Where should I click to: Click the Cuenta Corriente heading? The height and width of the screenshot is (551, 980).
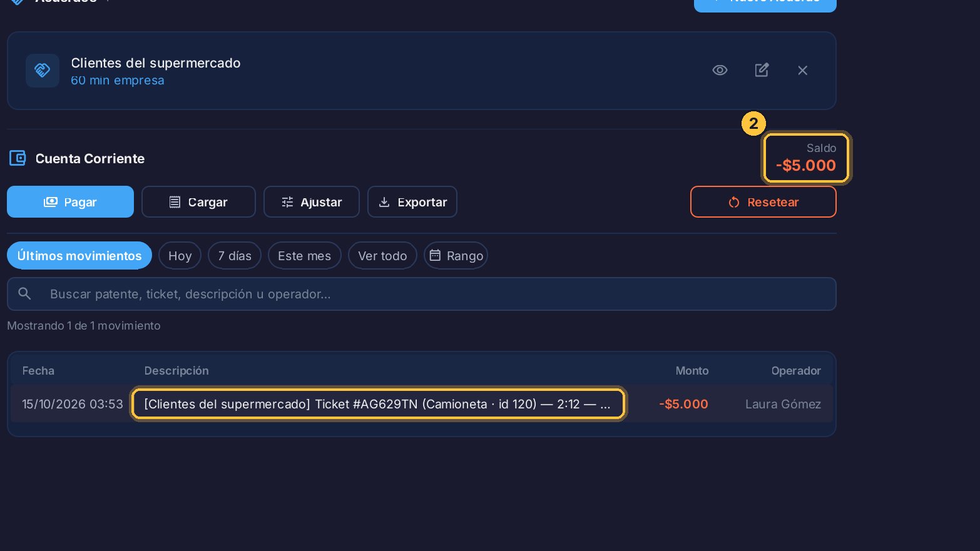[x=90, y=158]
